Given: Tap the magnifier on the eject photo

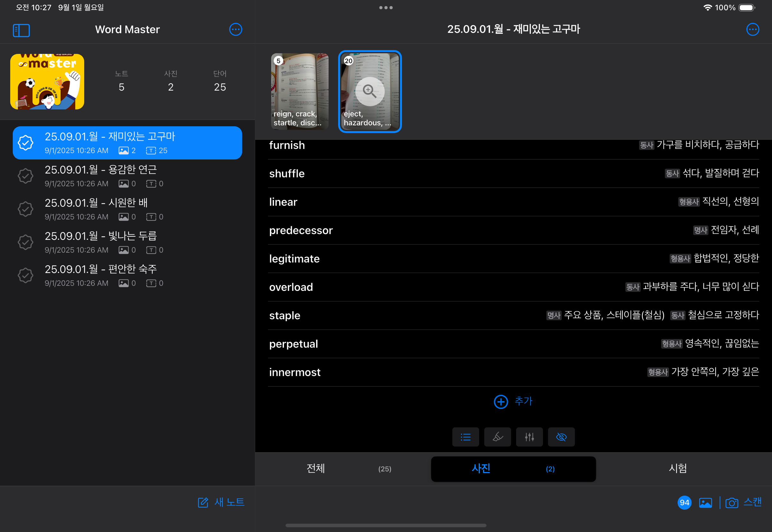Looking at the screenshot, I should (x=368, y=91).
